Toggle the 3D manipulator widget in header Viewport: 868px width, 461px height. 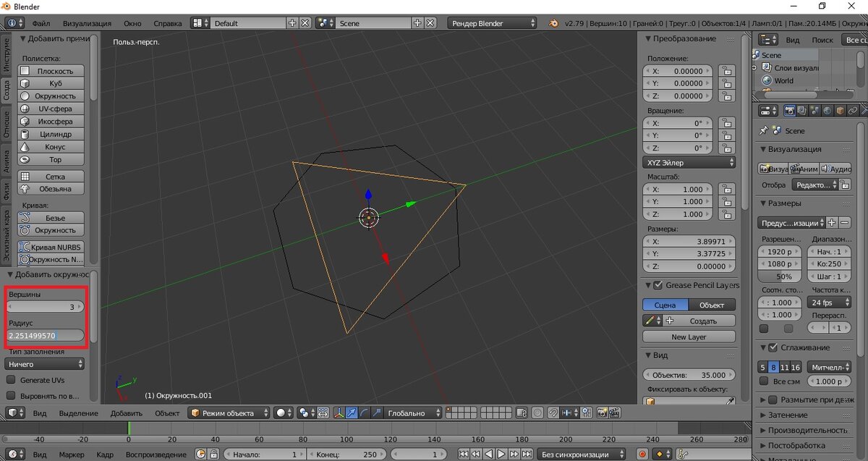coord(339,413)
